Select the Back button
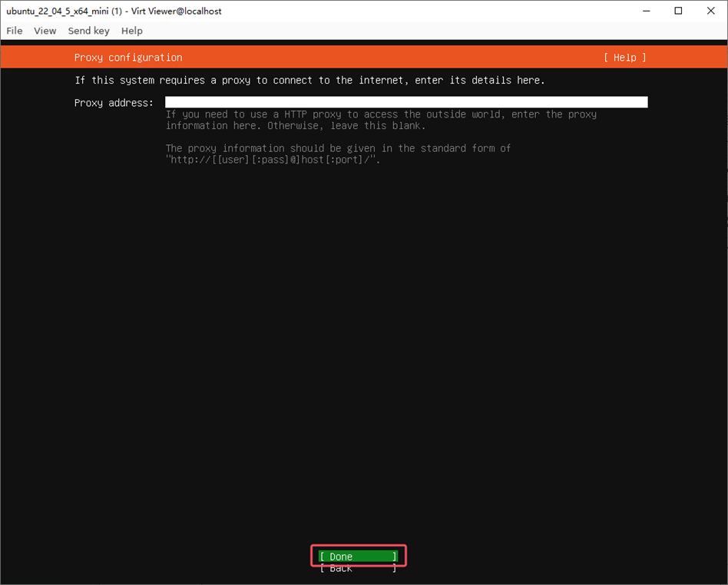728x585 pixels. click(358, 568)
